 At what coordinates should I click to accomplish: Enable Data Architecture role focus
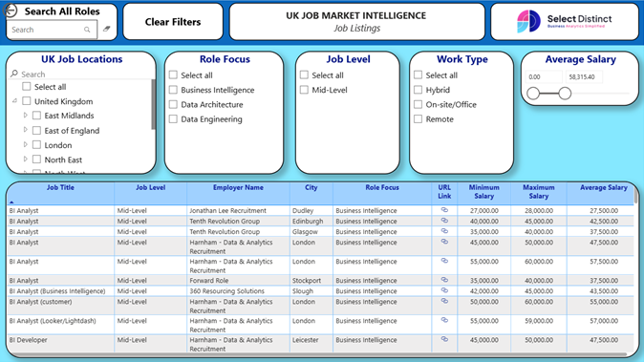click(x=173, y=104)
